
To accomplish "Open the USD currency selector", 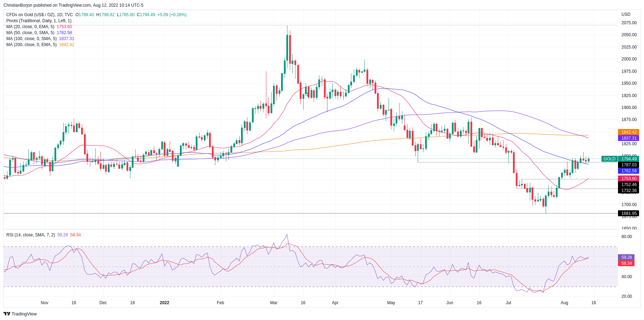I will click(626, 14).
